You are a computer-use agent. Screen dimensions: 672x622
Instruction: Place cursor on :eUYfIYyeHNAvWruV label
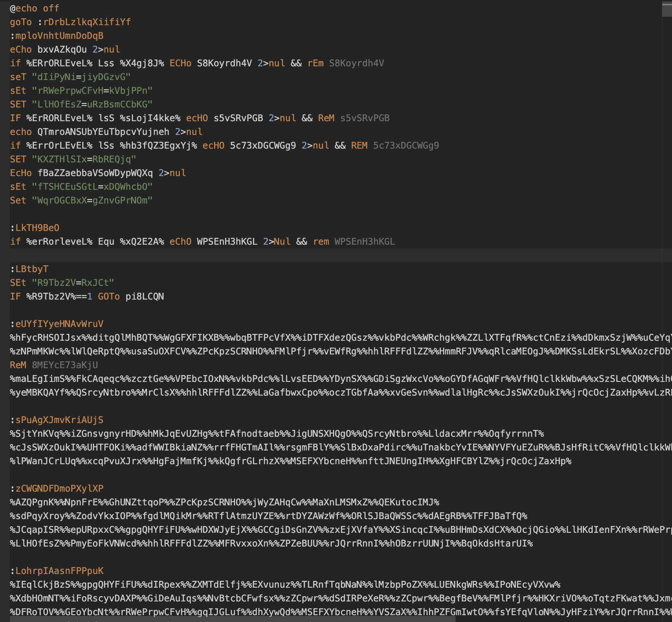tap(57, 324)
